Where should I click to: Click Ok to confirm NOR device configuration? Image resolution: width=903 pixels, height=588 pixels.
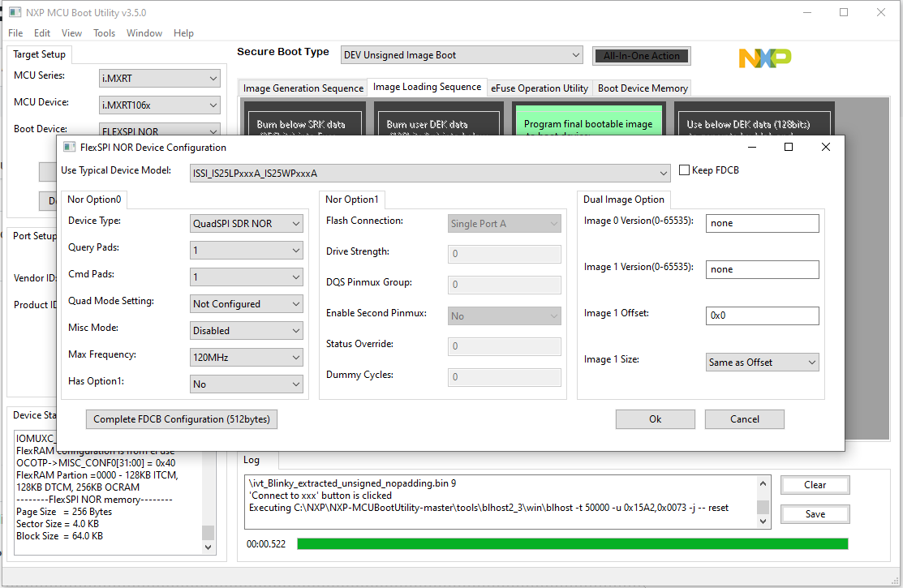click(655, 419)
